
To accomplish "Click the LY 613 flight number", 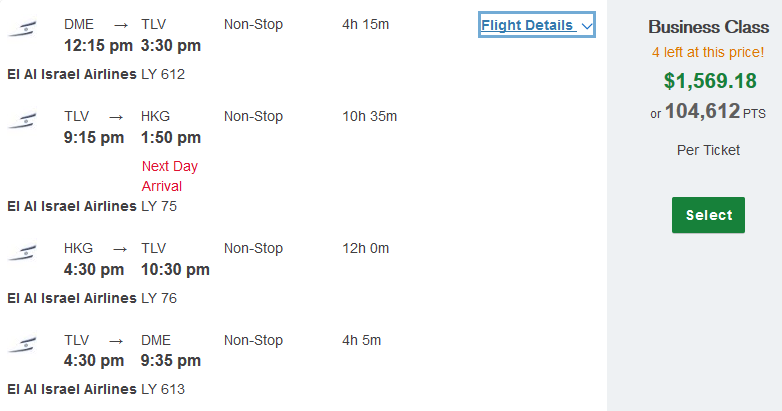I will [163, 389].
